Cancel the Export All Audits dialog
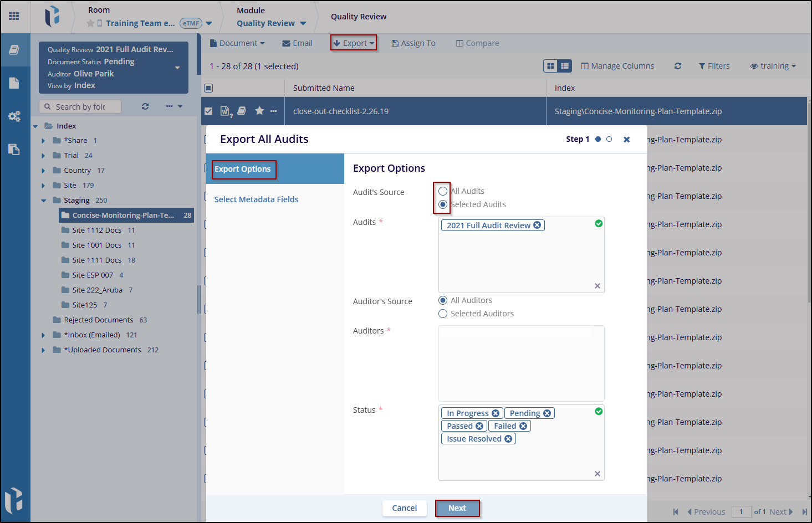This screenshot has width=812, height=523. (404, 508)
